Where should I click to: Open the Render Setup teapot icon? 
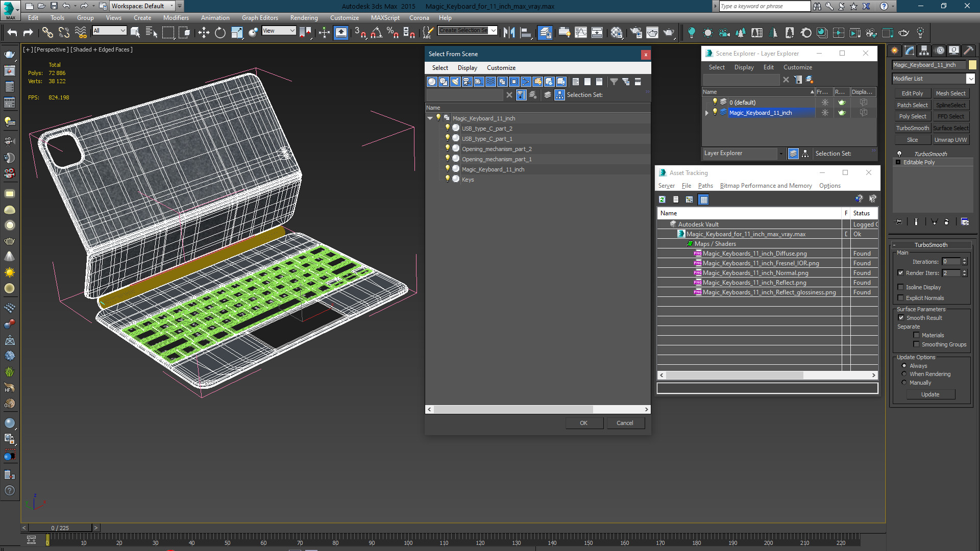(636, 33)
